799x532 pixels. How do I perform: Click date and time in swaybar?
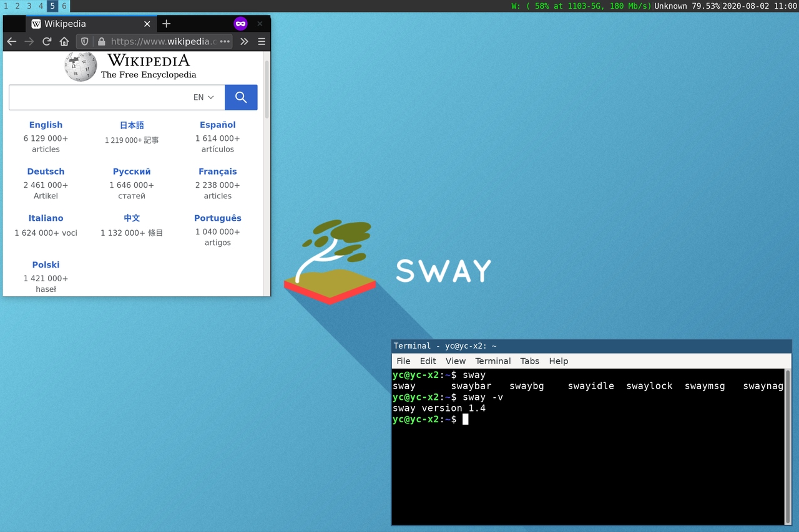(x=760, y=6)
